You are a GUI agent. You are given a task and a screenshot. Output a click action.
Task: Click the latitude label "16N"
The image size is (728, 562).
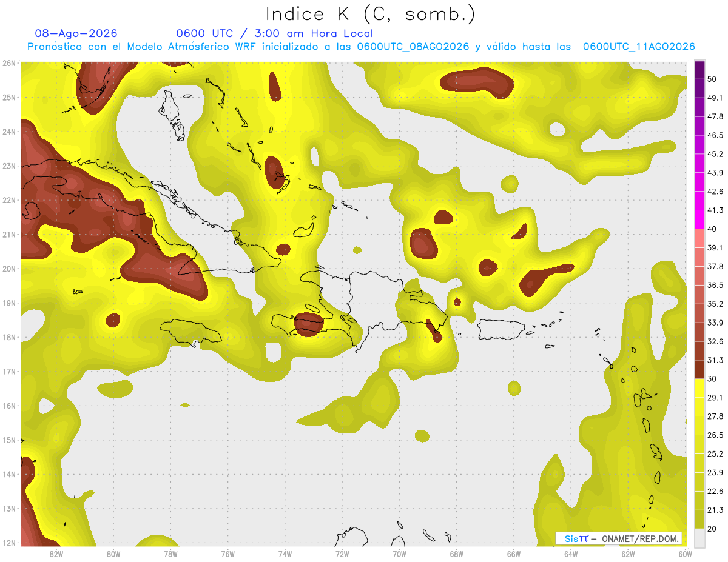click(x=10, y=406)
